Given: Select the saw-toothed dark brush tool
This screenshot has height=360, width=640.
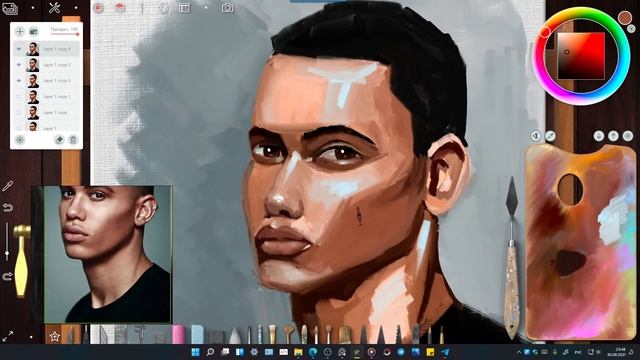Looking at the screenshot, I should (398, 335).
